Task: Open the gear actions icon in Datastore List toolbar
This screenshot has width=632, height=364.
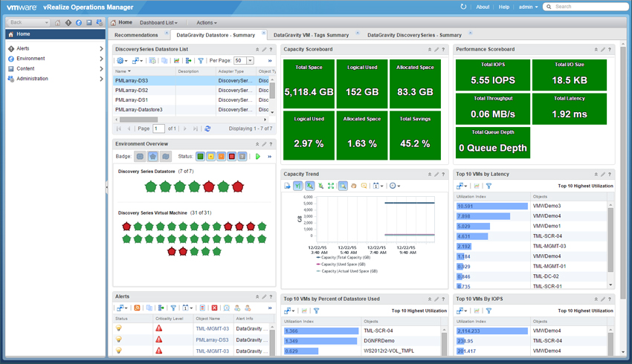Action: 121,61
